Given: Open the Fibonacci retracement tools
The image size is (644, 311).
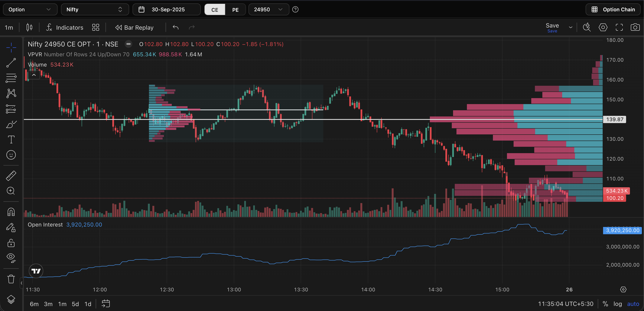Looking at the screenshot, I should point(11,78).
